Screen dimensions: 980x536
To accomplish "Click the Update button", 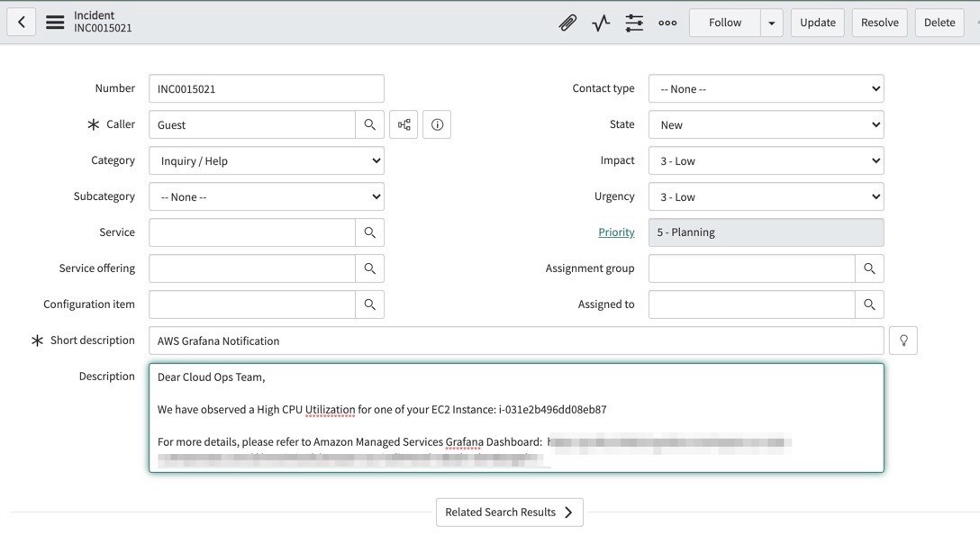I will (818, 23).
